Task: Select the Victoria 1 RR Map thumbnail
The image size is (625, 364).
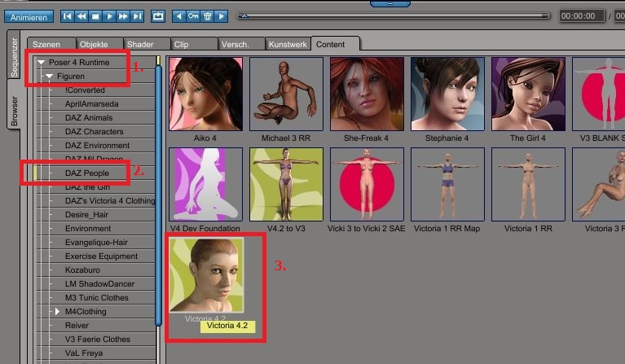Action: [447, 184]
